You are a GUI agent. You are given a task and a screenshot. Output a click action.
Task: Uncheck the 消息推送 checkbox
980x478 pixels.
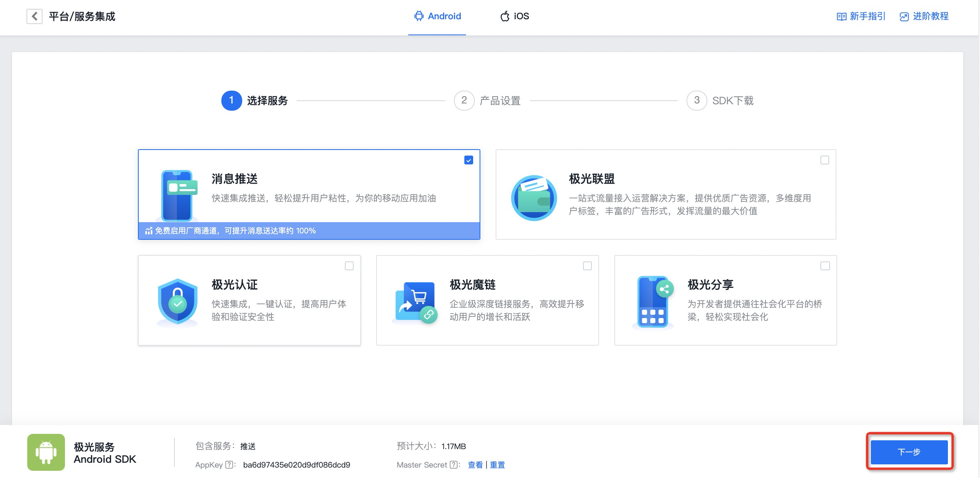[x=468, y=160]
